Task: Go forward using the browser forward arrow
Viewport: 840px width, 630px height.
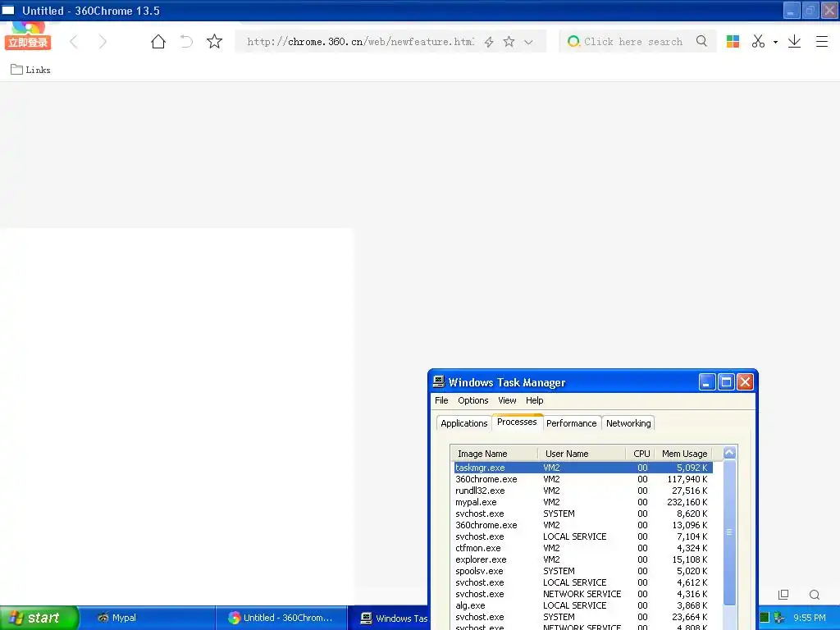Action: coord(103,42)
